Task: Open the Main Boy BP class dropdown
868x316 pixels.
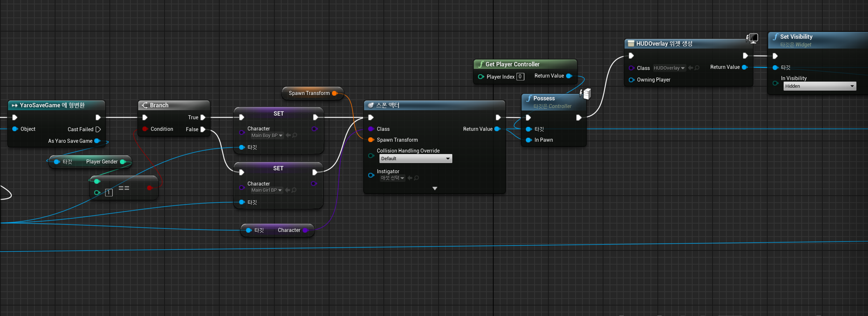Action: pyautogui.click(x=267, y=136)
